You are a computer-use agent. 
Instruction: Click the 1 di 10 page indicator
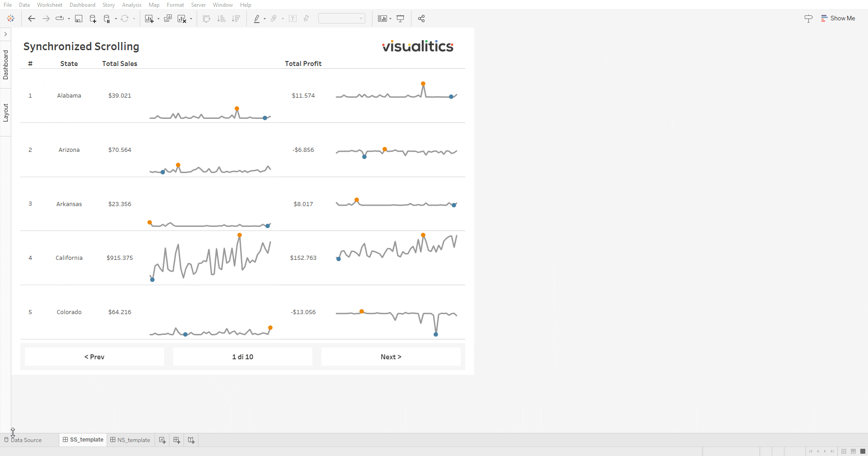pos(243,357)
